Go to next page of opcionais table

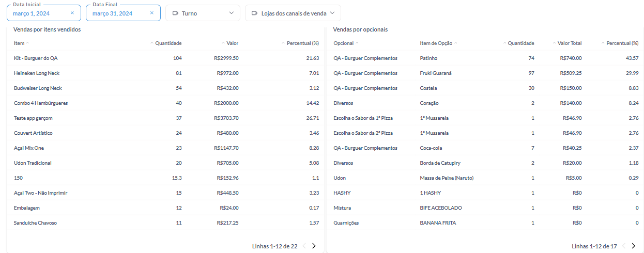point(633,246)
